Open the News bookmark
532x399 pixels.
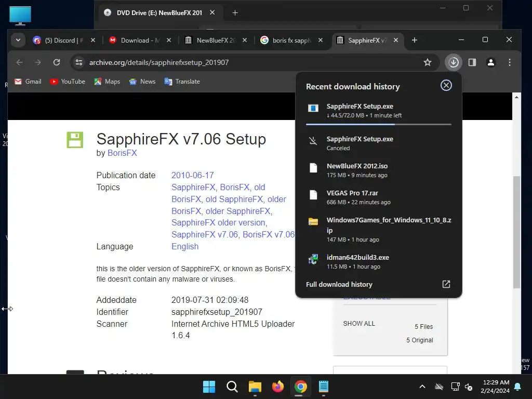(142, 82)
